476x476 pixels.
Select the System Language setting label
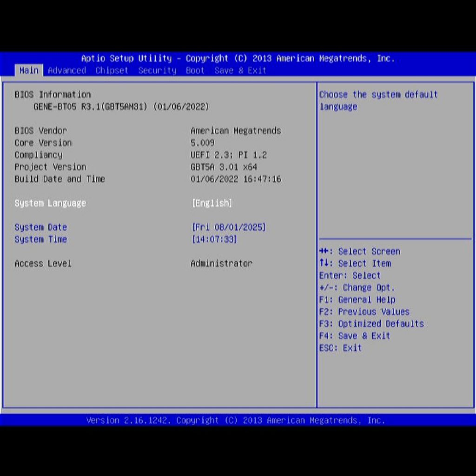click(50, 203)
